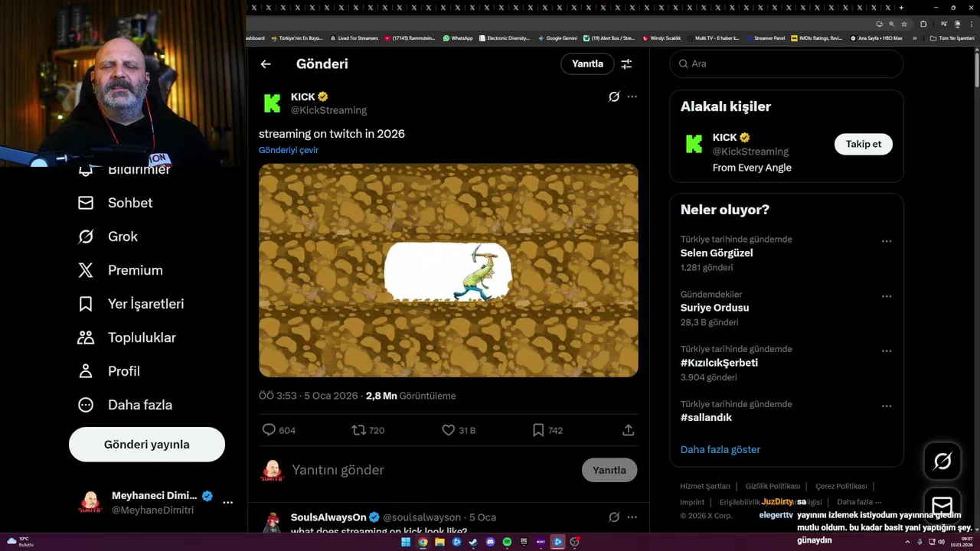
Task: Expand Daha fazla sidebar menu
Action: pyautogui.click(x=125, y=405)
